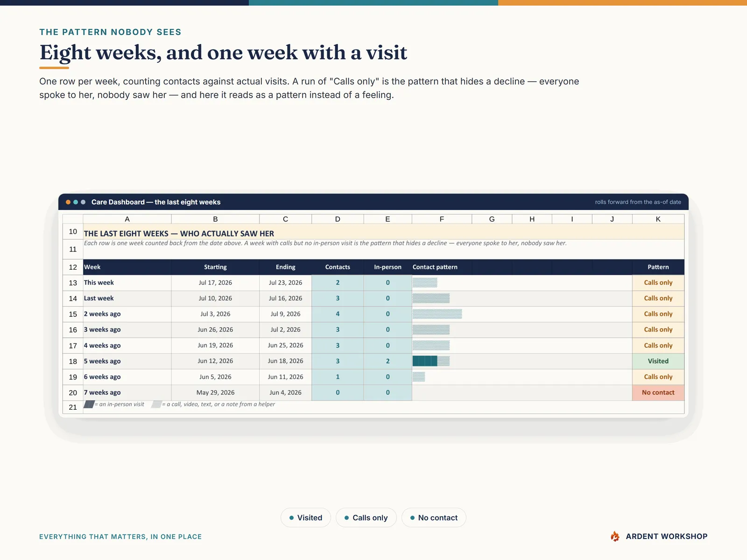747x560 pixels.
Task: Select the Visited legend pill
Action: click(306, 518)
